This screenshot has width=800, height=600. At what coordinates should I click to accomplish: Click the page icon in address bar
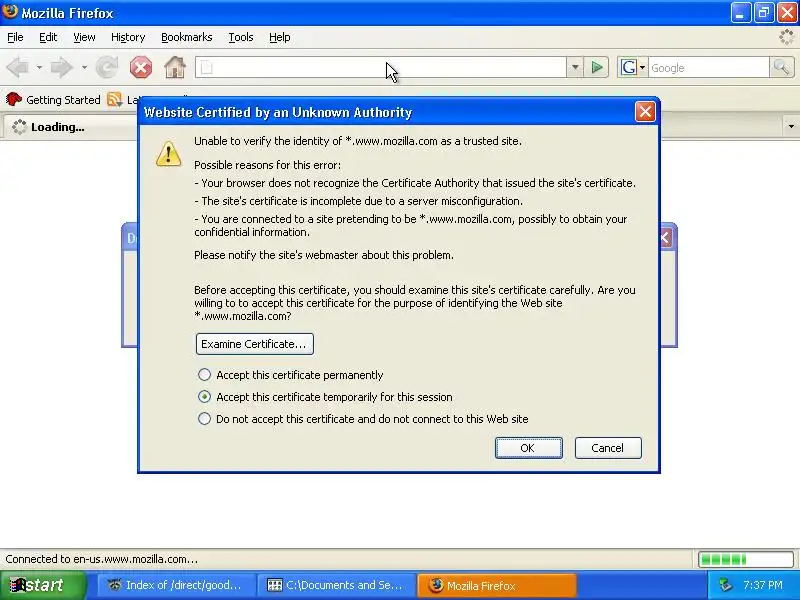coord(206,67)
